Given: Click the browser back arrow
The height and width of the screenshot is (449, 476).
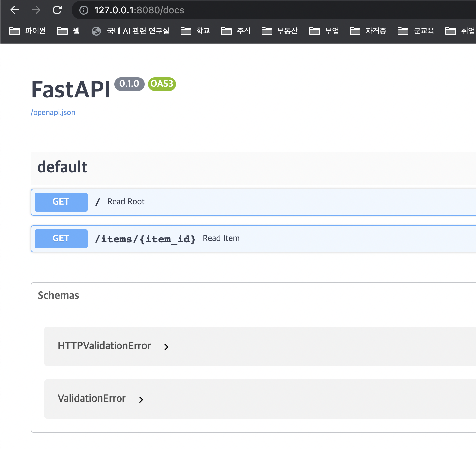Looking at the screenshot, I should coord(15,10).
